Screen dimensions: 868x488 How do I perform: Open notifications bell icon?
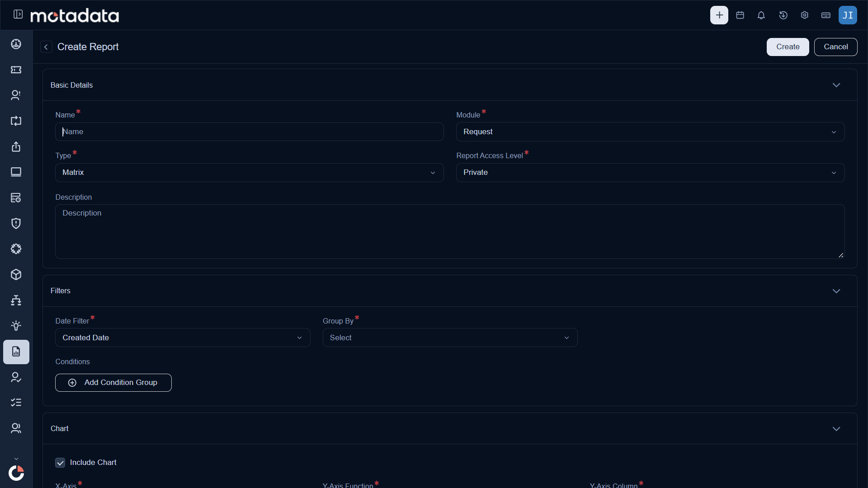(x=761, y=15)
